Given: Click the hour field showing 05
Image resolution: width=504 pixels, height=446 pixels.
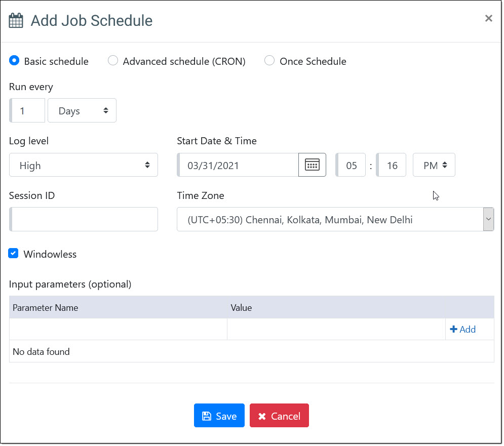Looking at the screenshot, I should pos(351,165).
